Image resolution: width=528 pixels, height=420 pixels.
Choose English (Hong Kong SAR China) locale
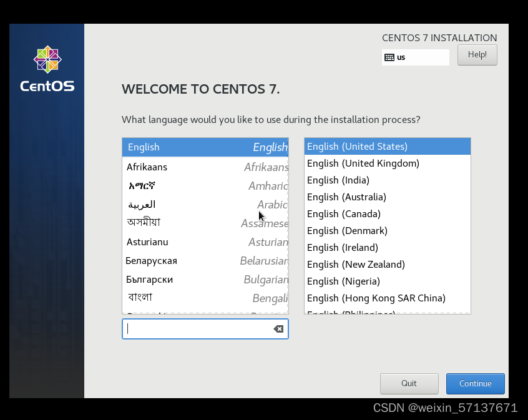tap(387, 298)
